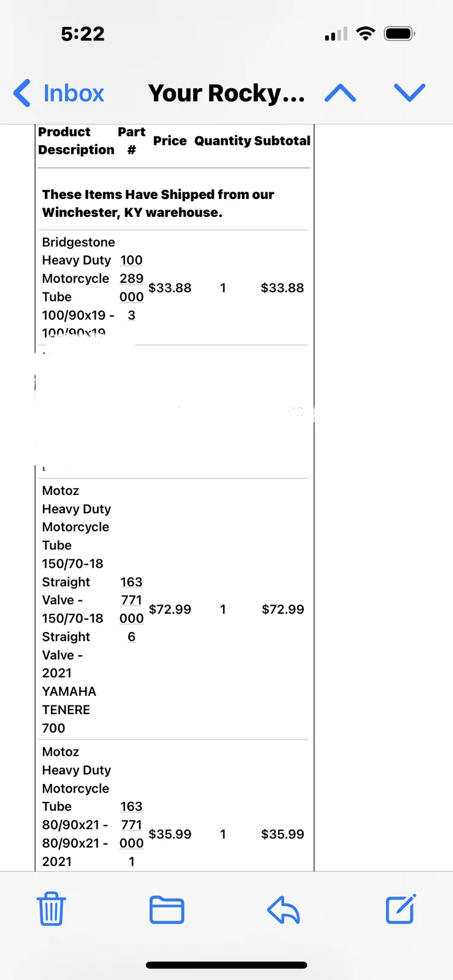Tap the battery icon in status bar
Viewport: 453px width, 980px height.
pos(400,34)
